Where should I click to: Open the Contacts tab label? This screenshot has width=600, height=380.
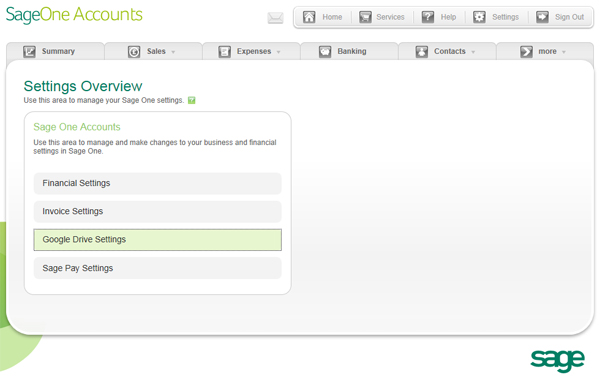450,51
